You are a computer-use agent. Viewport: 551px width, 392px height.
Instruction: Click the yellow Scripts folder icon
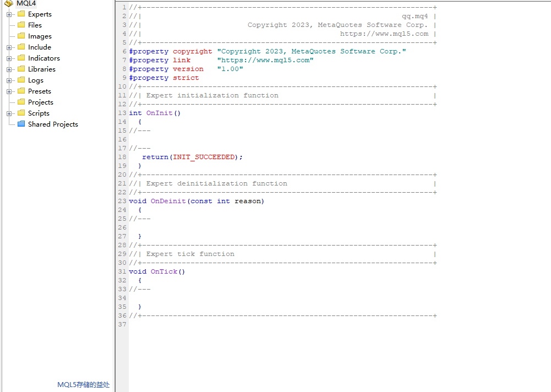21,113
